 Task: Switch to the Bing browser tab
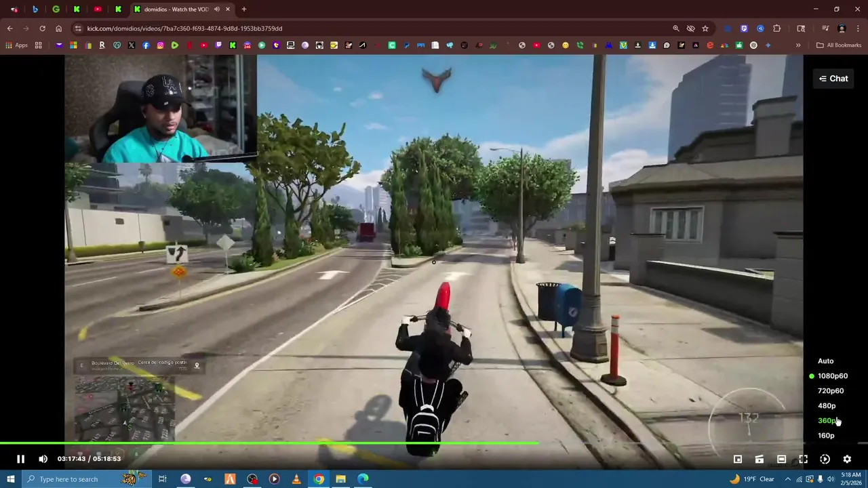point(35,9)
